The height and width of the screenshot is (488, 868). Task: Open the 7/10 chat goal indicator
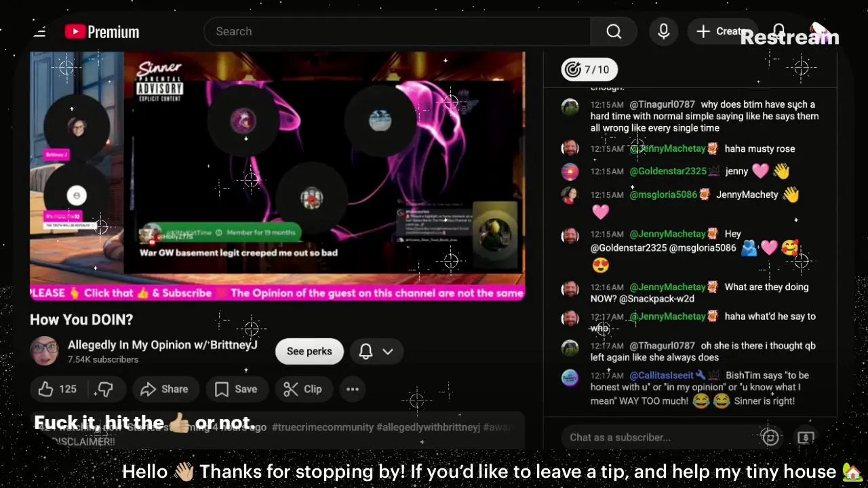(x=589, y=69)
